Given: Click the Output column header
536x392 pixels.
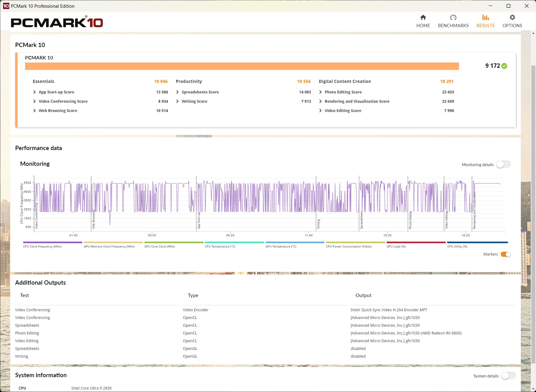Looking at the screenshot, I should click(x=363, y=295).
